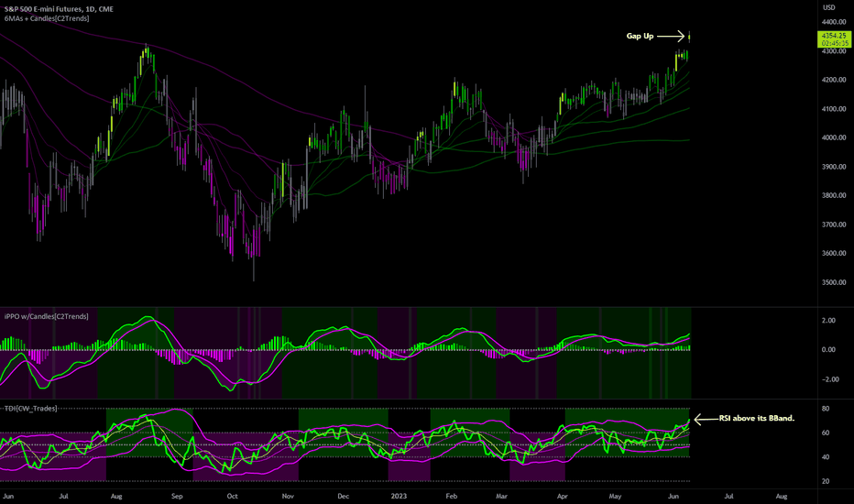
Task: Click the 4200.00 price axis level
Action: click(834, 80)
